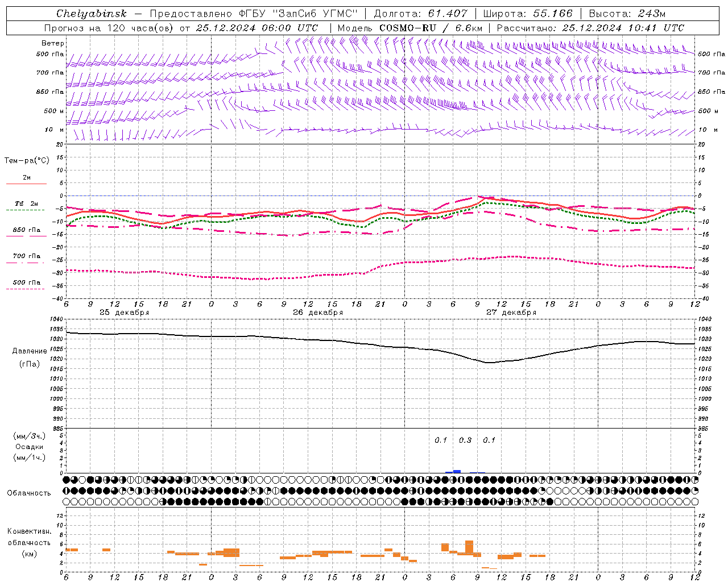Click the 'Конвективн.' convective cloud label
728x582 pixels.
(x=29, y=531)
